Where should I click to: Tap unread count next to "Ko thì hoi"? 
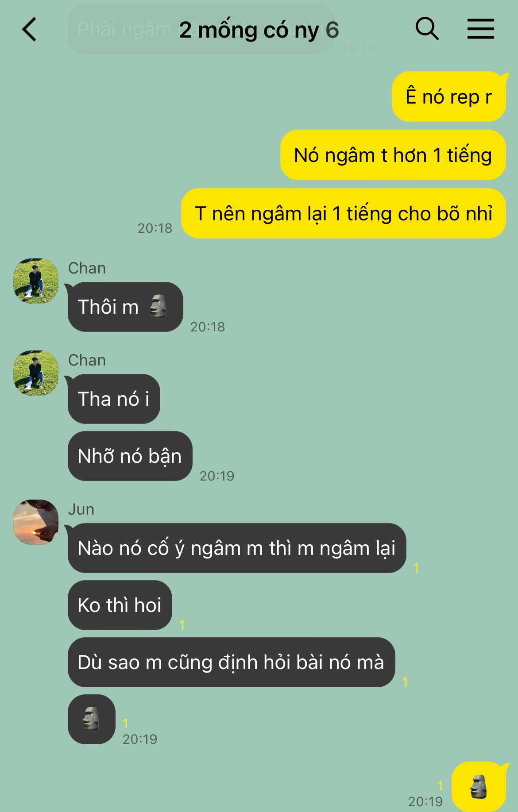point(182,625)
